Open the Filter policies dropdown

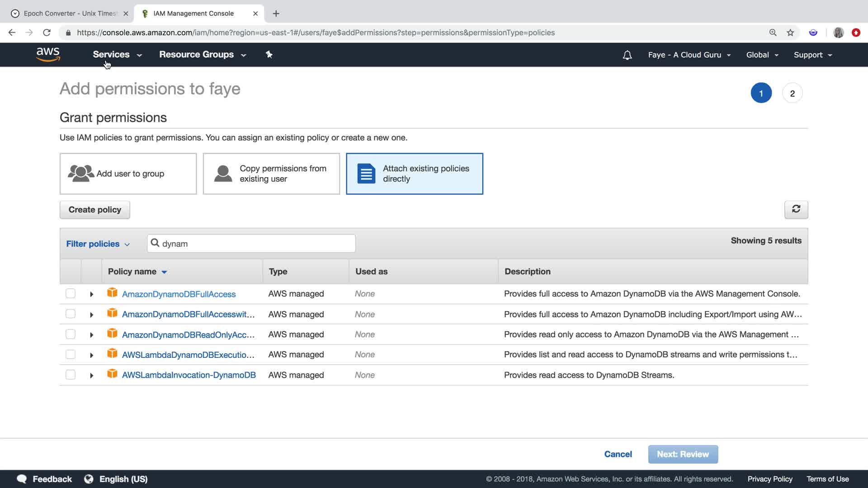[x=98, y=244]
